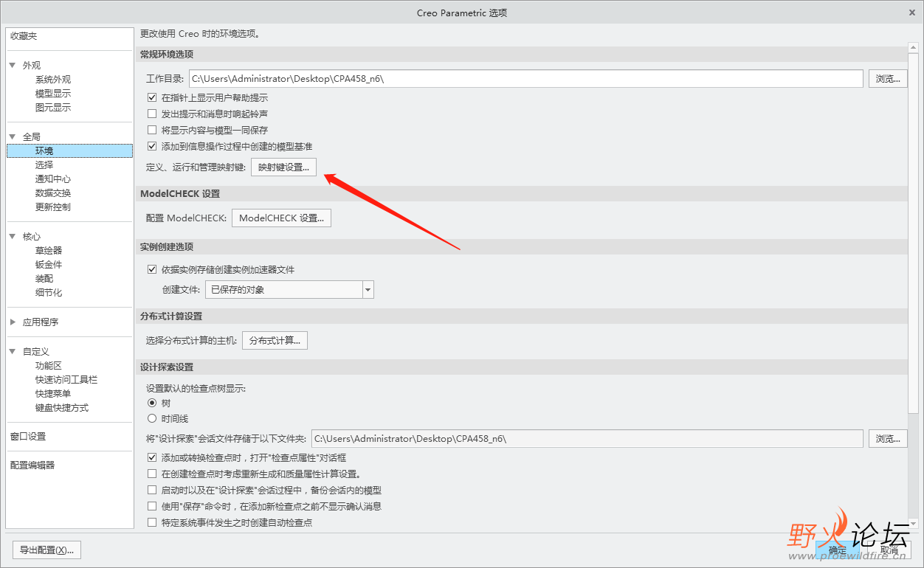
Task: Open 细节化 settings
Action: [49, 292]
